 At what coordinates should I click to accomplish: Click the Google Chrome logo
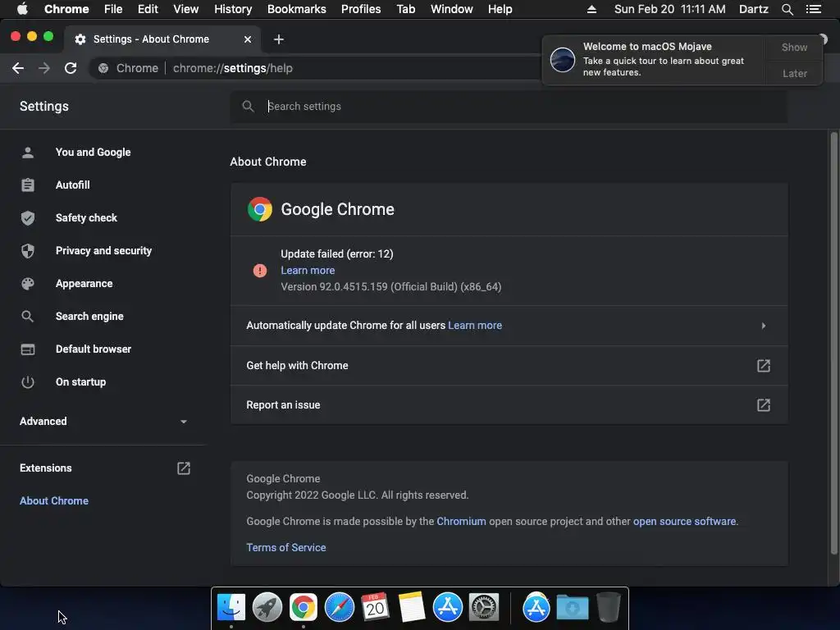[x=260, y=209]
